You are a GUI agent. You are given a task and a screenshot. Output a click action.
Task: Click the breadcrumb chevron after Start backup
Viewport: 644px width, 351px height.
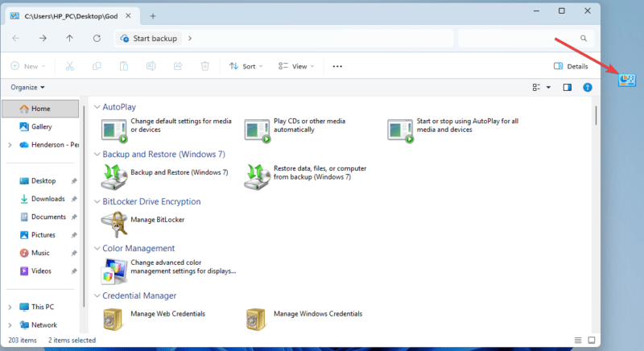click(190, 38)
